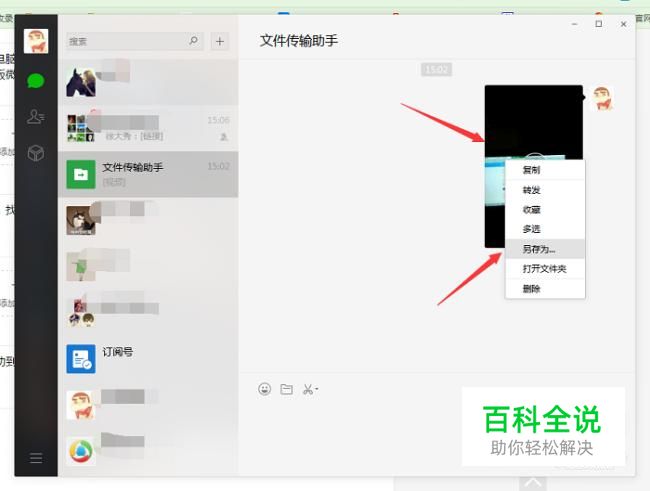The image size is (650, 491).
Task: Open the hamburger menu at sidebar bottom
Action: click(36, 458)
